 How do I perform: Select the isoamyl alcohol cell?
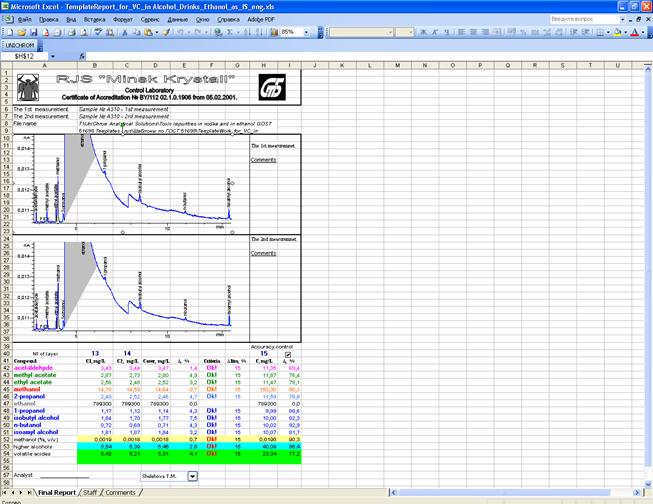pyautogui.click(x=45, y=432)
